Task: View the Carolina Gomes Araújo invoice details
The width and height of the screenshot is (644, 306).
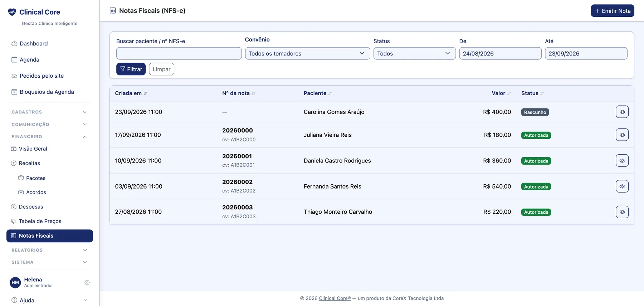Action: pyautogui.click(x=622, y=112)
